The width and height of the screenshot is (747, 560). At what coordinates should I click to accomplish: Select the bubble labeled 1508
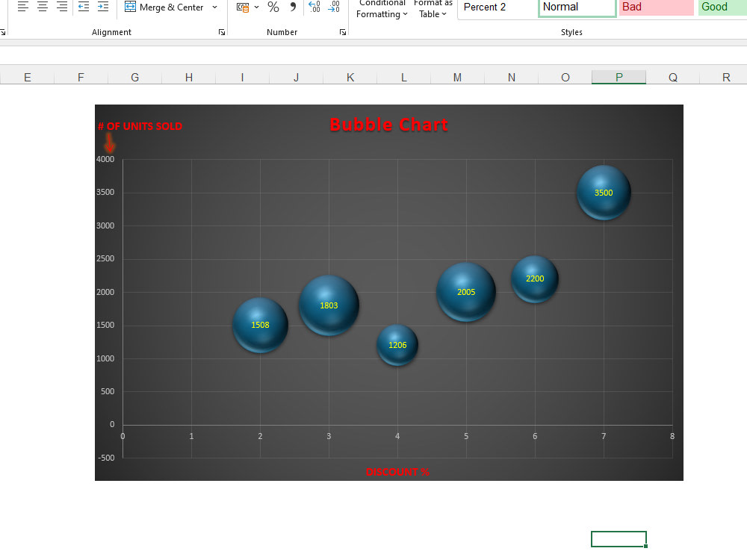pyautogui.click(x=260, y=326)
